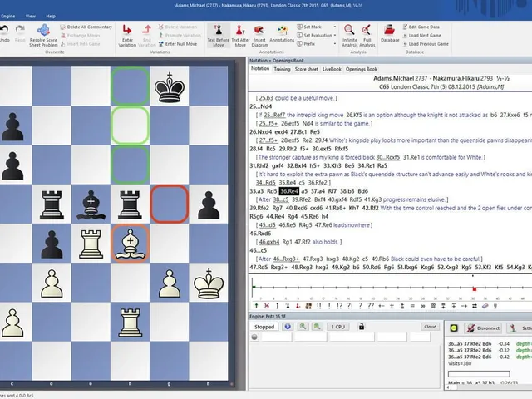Click the ± evaluation symbol

coord(392,306)
